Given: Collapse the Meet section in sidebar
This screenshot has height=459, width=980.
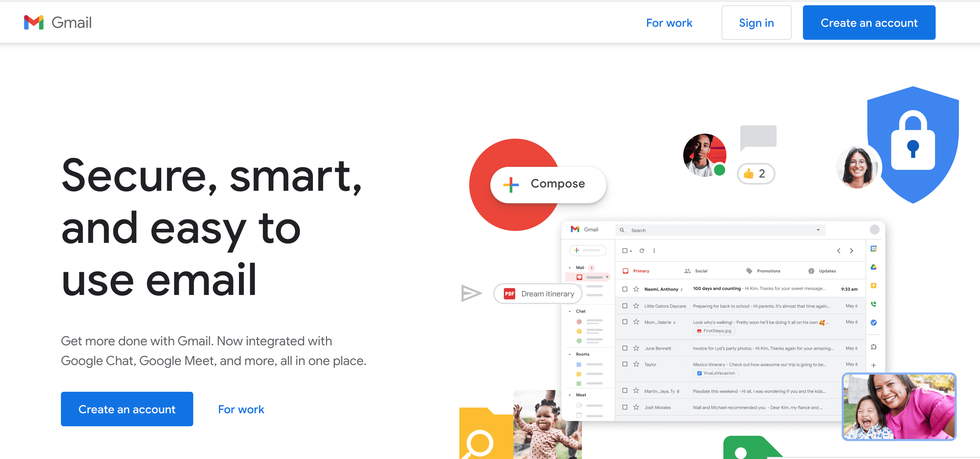Looking at the screenshot, I should coord(570,395).
